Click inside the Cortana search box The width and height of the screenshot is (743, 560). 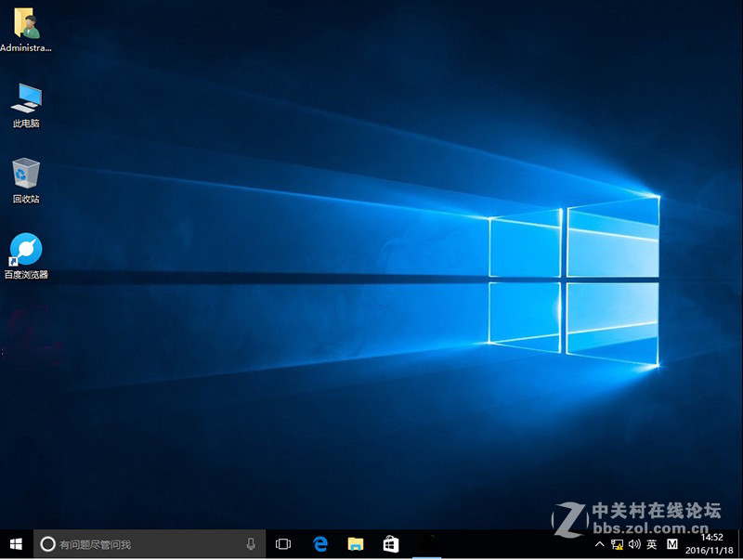pyautogui.click(x=139, y=543)
